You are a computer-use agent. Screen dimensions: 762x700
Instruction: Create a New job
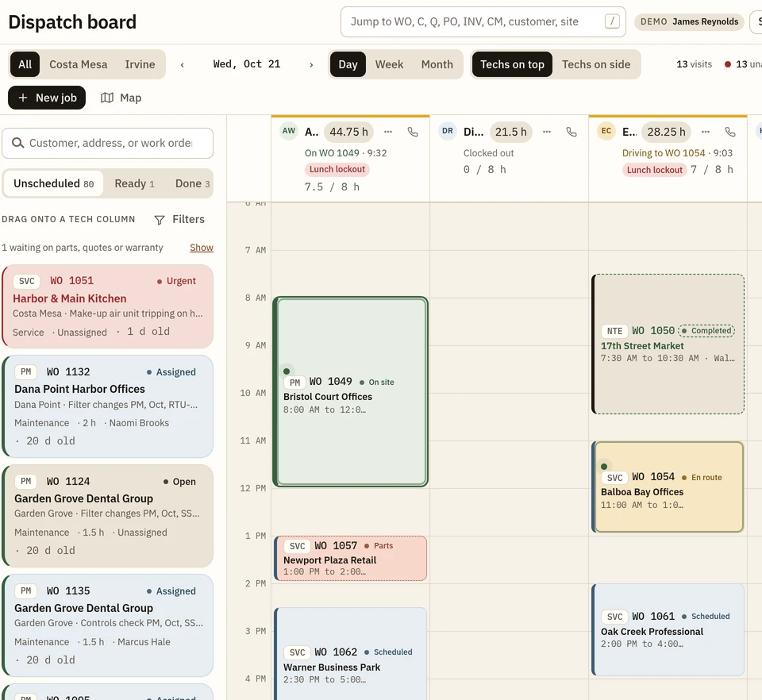(47, 98)
